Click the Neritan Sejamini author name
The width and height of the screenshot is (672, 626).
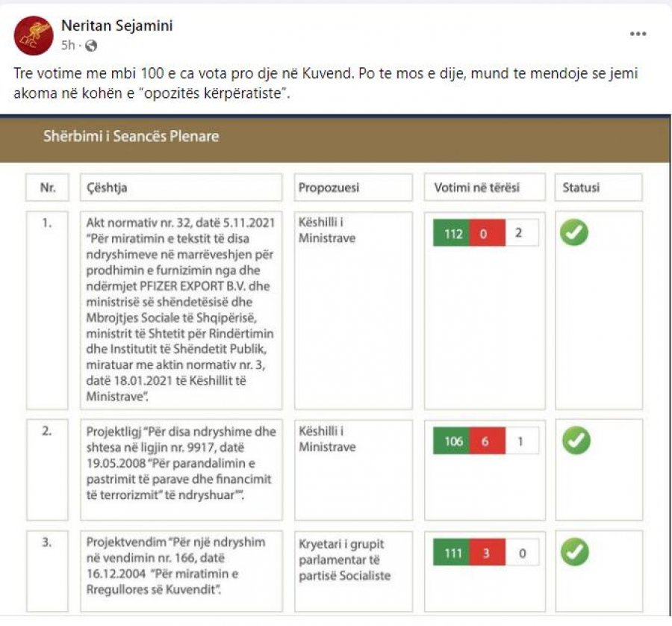[117, 25]
